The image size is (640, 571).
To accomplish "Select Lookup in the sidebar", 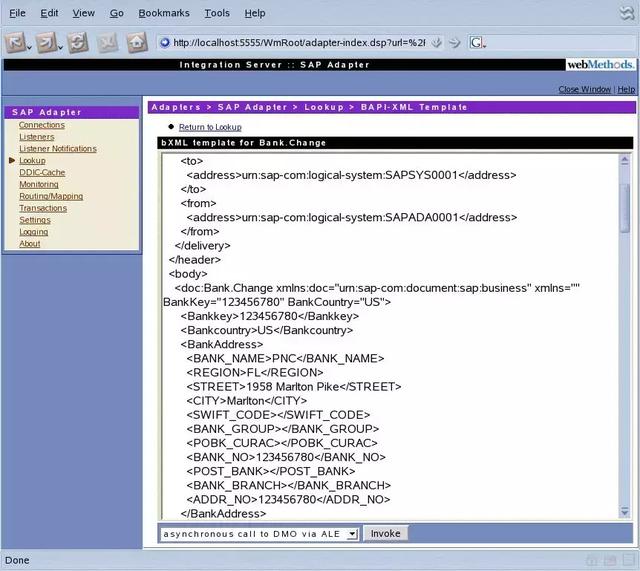I will click(x=32, y=160).
